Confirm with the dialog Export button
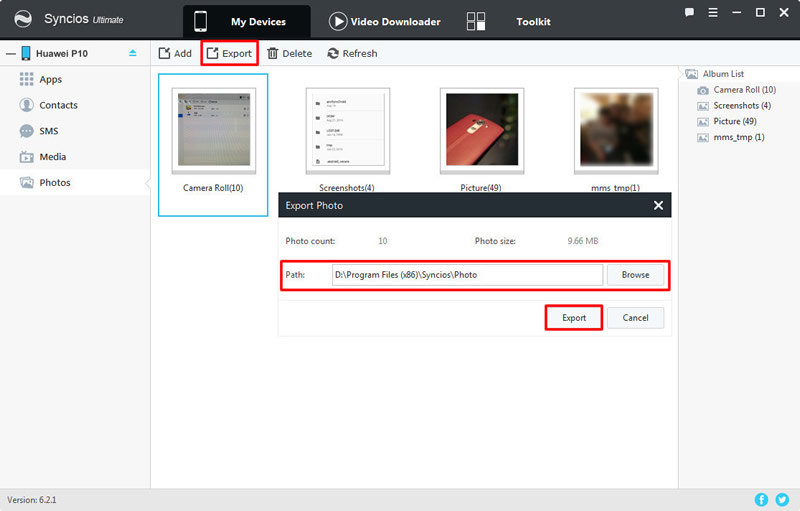 [x=574, y=318]
